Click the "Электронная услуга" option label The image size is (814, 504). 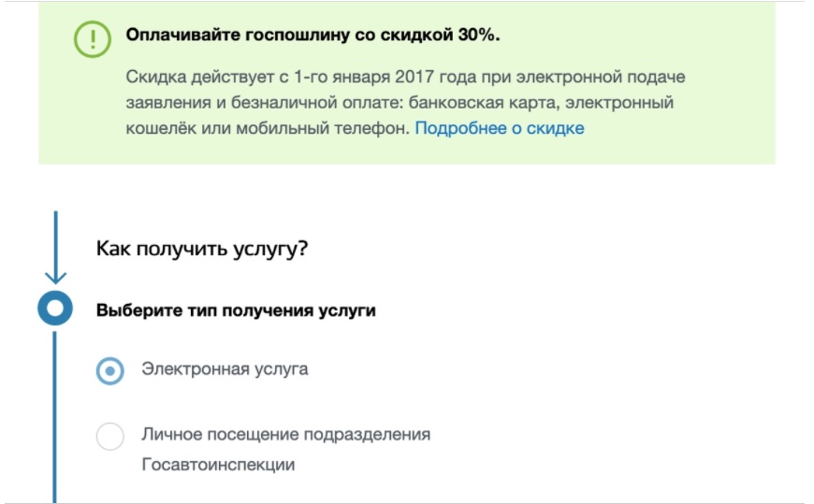[x=225, y=369]
